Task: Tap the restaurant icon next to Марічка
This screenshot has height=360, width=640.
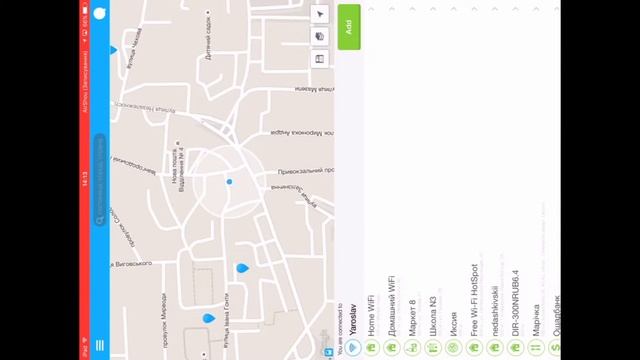Action: point(536,348)
